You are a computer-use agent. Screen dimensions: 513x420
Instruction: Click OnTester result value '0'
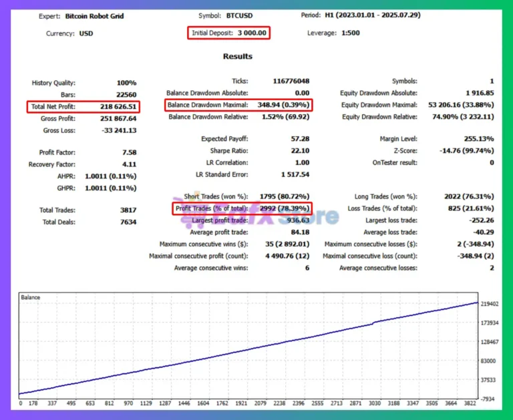[x=492, y=162]
